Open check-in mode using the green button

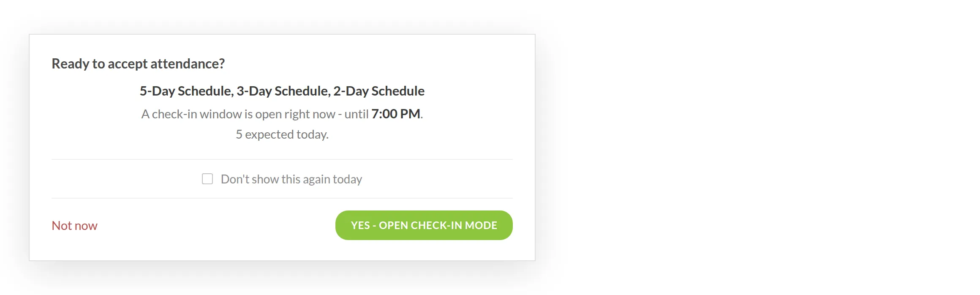pos(424,225)
